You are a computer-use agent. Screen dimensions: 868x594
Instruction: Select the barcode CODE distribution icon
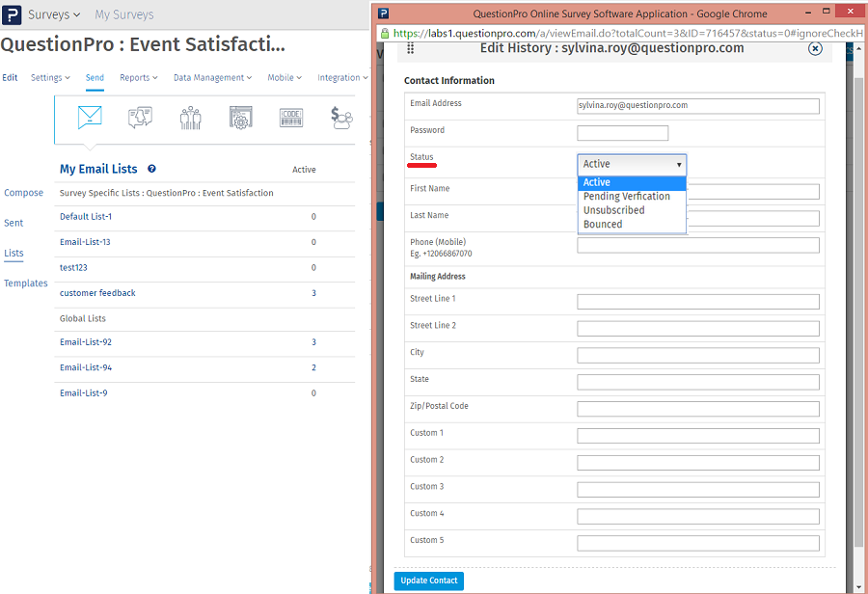(x=291, y=116)
